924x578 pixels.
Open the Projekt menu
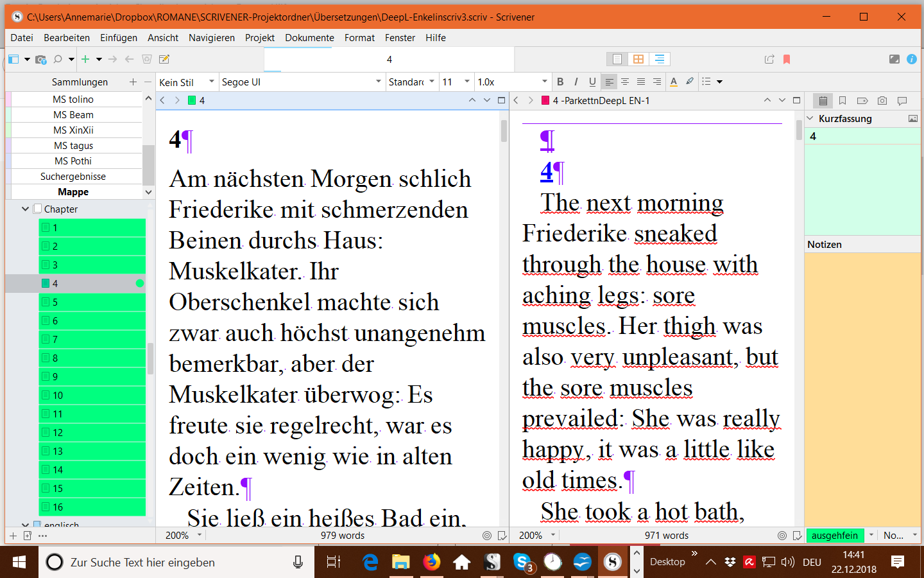[259, 38]
